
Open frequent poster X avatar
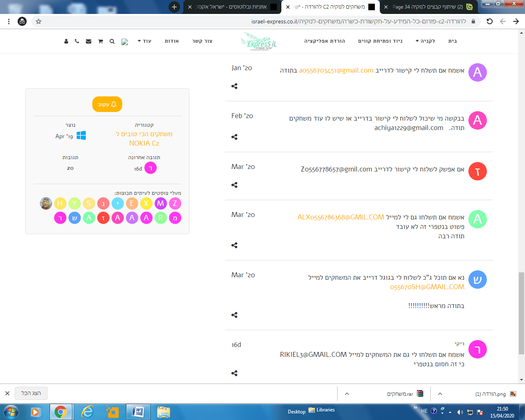pos(146,203)
